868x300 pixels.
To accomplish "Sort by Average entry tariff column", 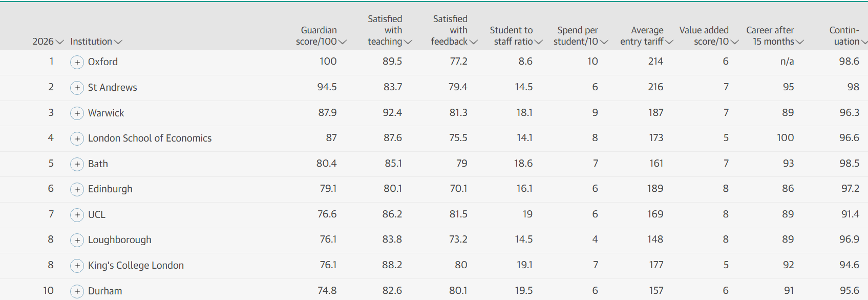I will click(x=647, y=36).
